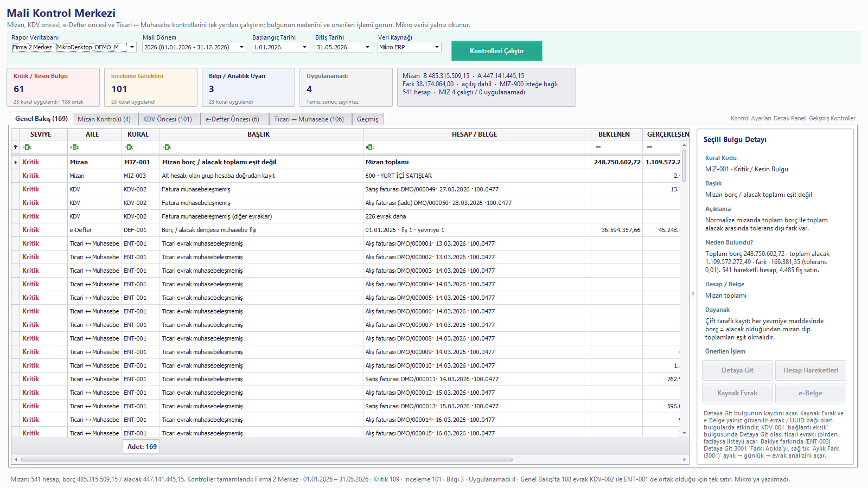Select the Kritik / Kesin Bulgu card
Screen dimensions: 868x488
pos(53,87)
